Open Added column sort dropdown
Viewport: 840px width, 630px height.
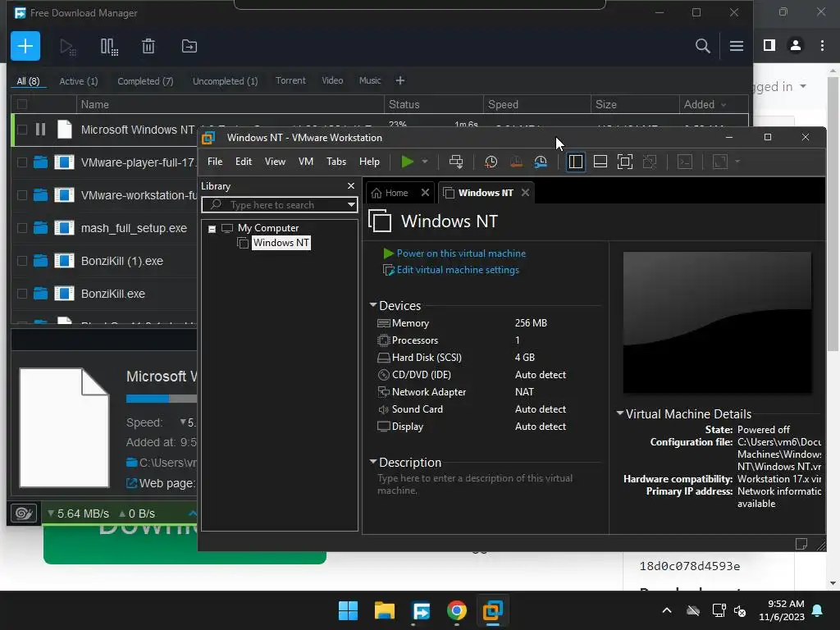point(724,105)
